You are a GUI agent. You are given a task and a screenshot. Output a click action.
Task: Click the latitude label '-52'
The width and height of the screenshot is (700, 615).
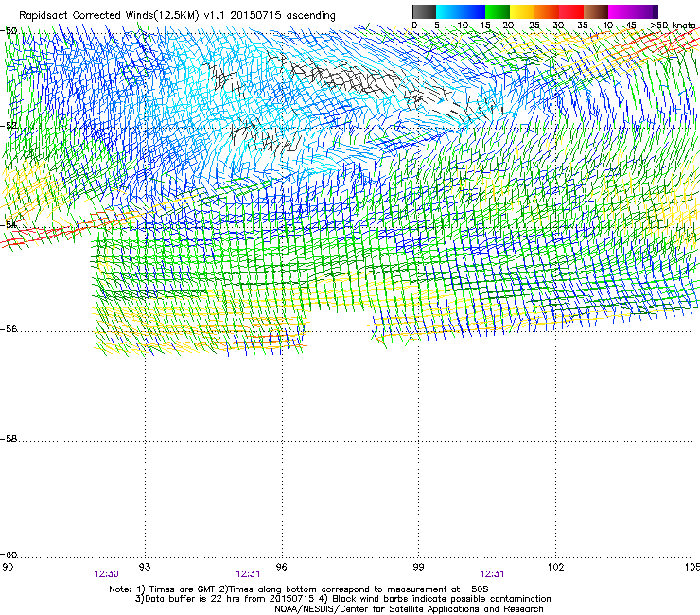tap(9, 126)
